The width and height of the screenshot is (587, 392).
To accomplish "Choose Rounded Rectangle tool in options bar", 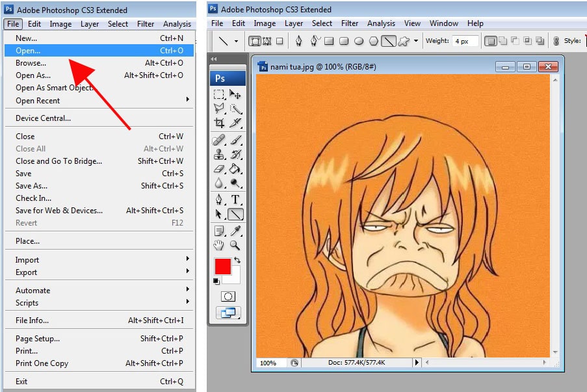I will [x=344, y=41].
